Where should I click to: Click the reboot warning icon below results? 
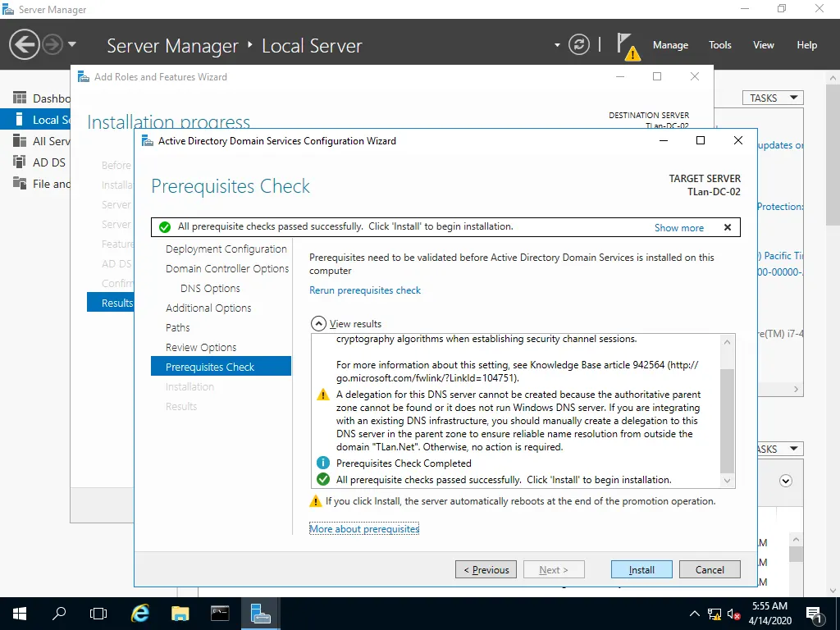[x=316, y=501]
